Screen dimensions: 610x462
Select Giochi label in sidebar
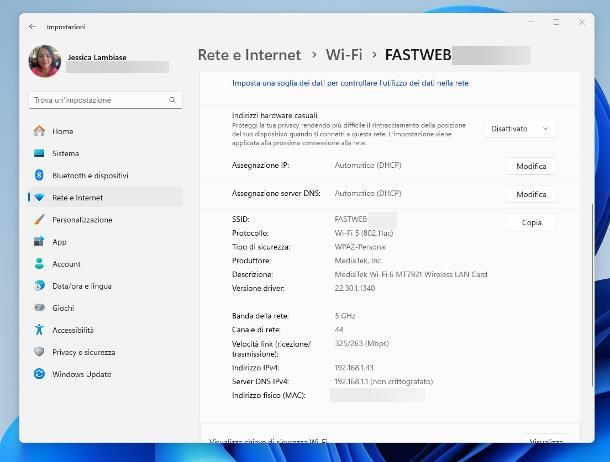pos(63,308)
